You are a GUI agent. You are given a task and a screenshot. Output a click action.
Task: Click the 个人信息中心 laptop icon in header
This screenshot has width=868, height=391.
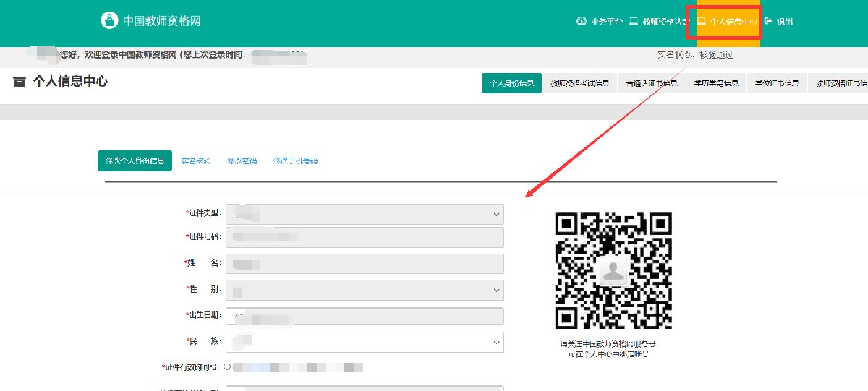coord(701,21)
